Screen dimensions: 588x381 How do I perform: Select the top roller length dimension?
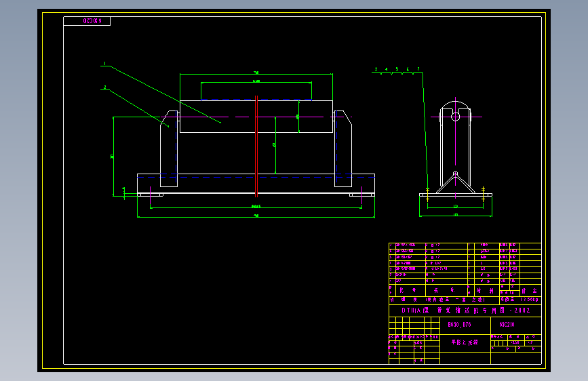click(x=256, y=73)
